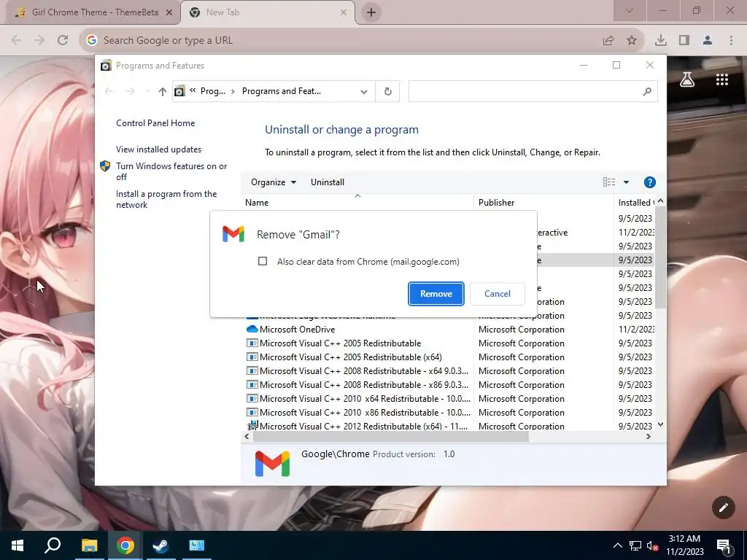The height and width of the screenshot is (560, 747).
Task: Open Install a program from the network
Action: click(x=166, y=200)
